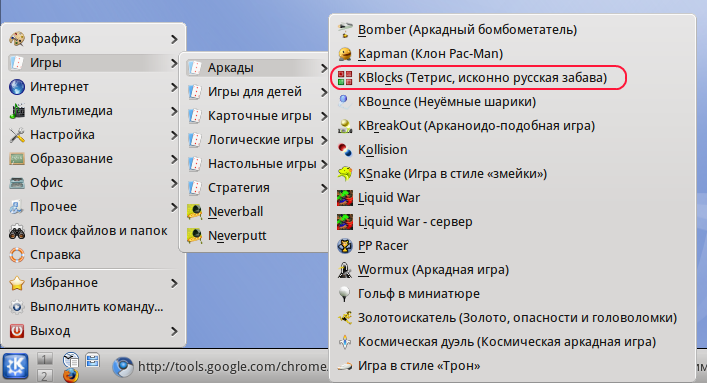Launch Космическая дуэль arcade game

tap(512, 341)
